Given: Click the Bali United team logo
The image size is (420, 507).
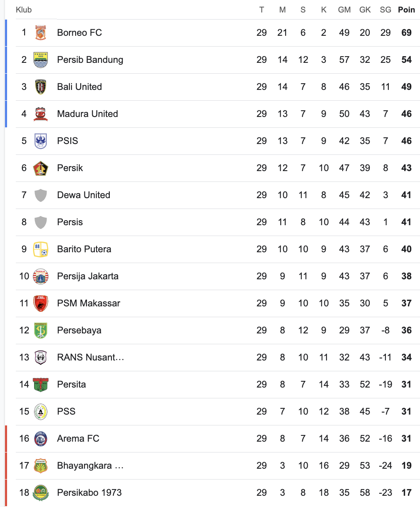Looking at the screenshot, I should (x=41, y=87).
